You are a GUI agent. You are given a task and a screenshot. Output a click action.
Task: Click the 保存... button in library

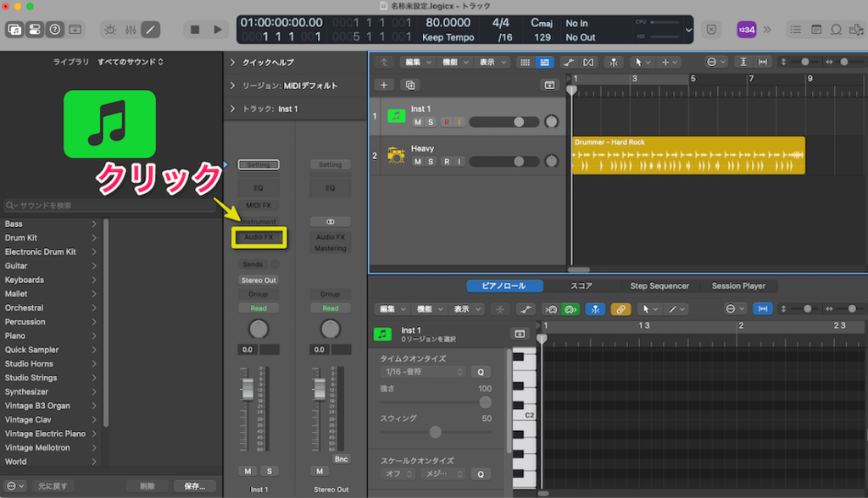click(194, 486)
